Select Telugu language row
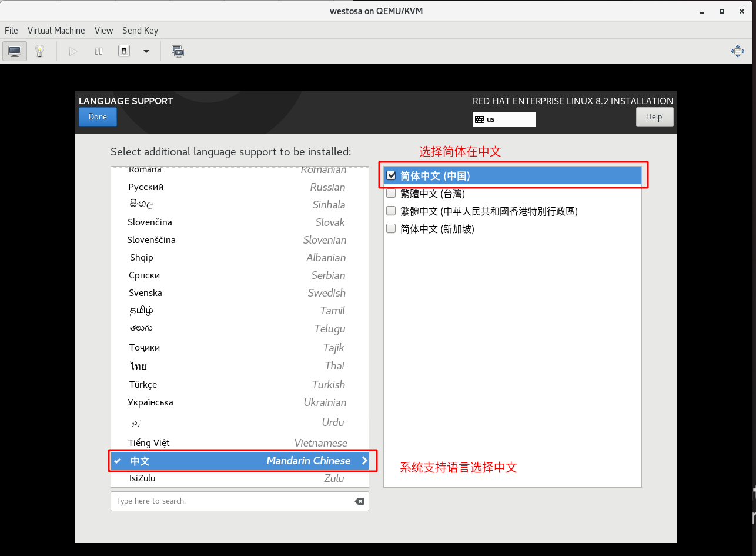Image resolution: width=756 pixels, height=556 pixels. (x=240, y=329)
